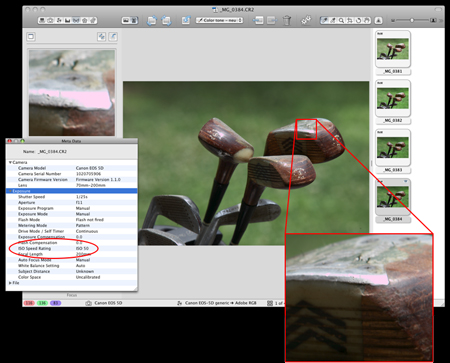450x363 pixels.
Task: Select the hand pan cursor tool
Action: (367, 21)
